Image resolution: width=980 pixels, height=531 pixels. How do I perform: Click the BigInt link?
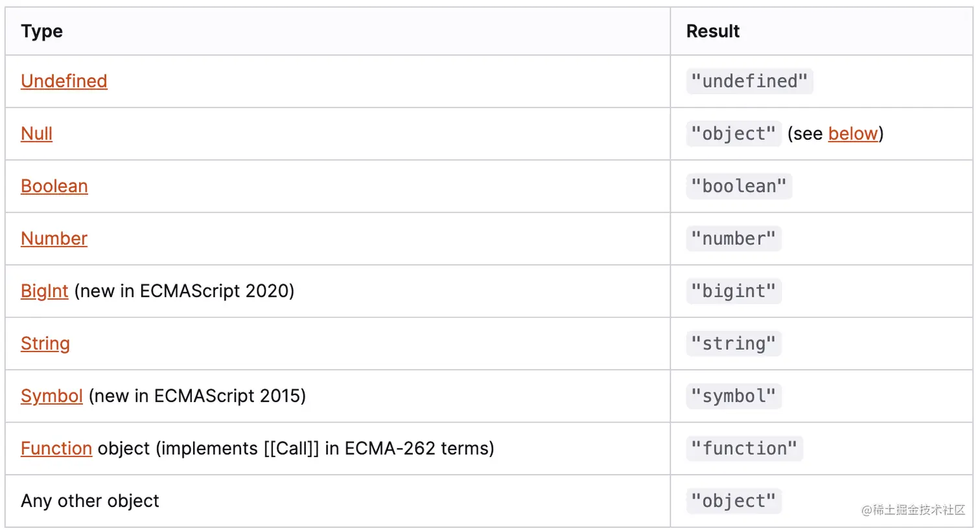point(44,291)
